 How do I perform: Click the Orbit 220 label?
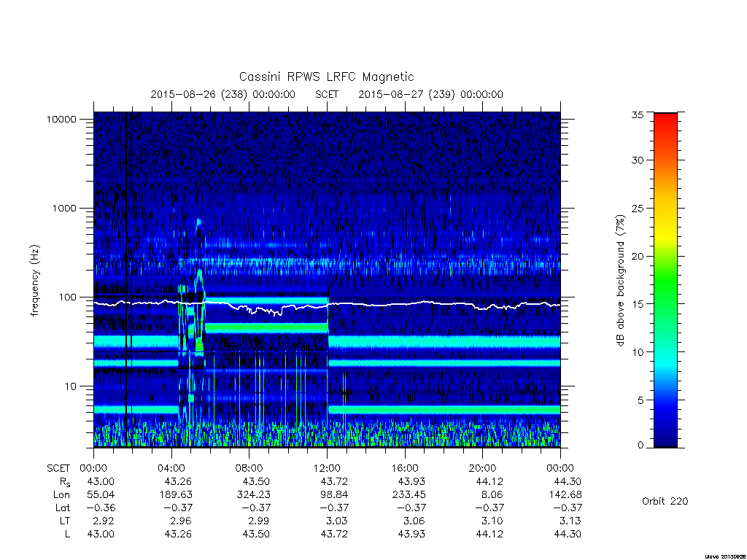(x=665, y=501)
